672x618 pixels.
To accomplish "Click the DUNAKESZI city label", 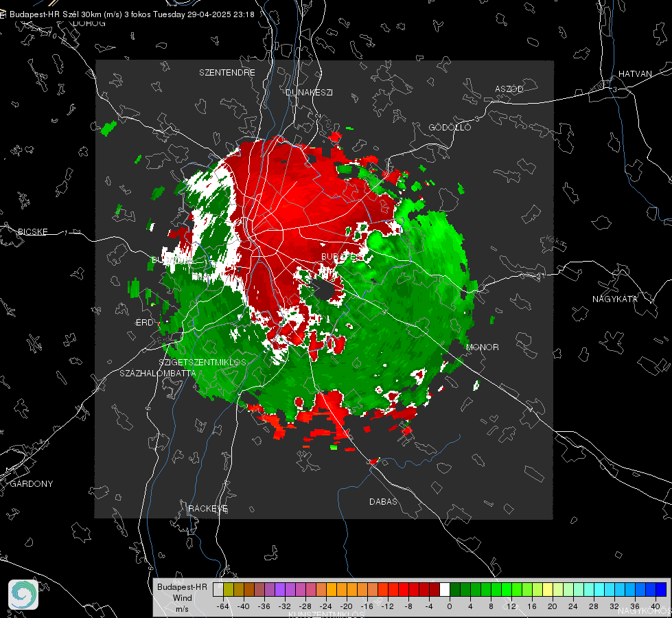I will click(x=309, y=93).
